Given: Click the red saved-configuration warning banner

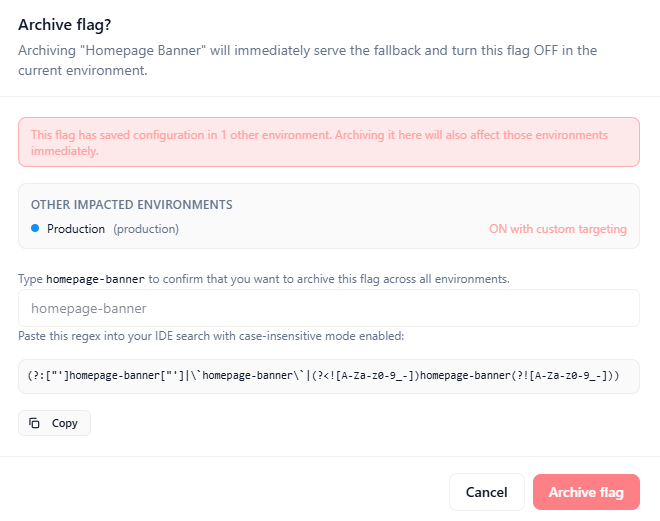Looking at the screenshot, I should coord(329,142).
